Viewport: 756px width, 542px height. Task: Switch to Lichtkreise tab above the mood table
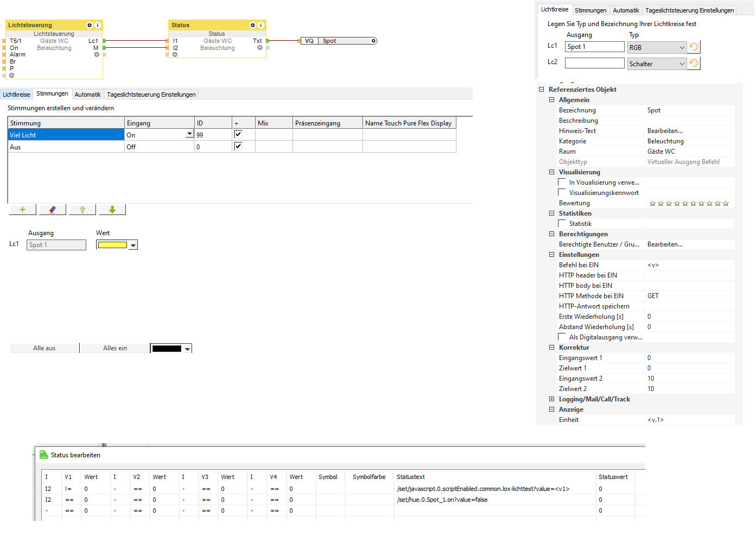(x=16, y=94)
